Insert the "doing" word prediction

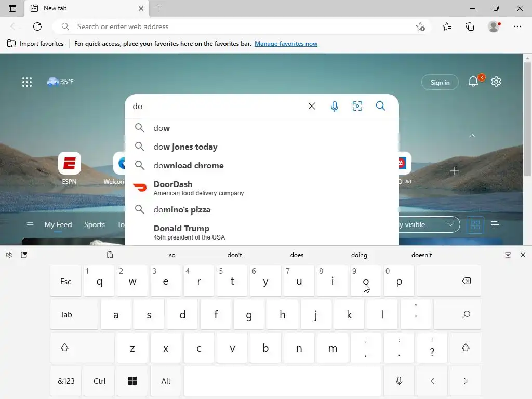click(x=359, y=255)
